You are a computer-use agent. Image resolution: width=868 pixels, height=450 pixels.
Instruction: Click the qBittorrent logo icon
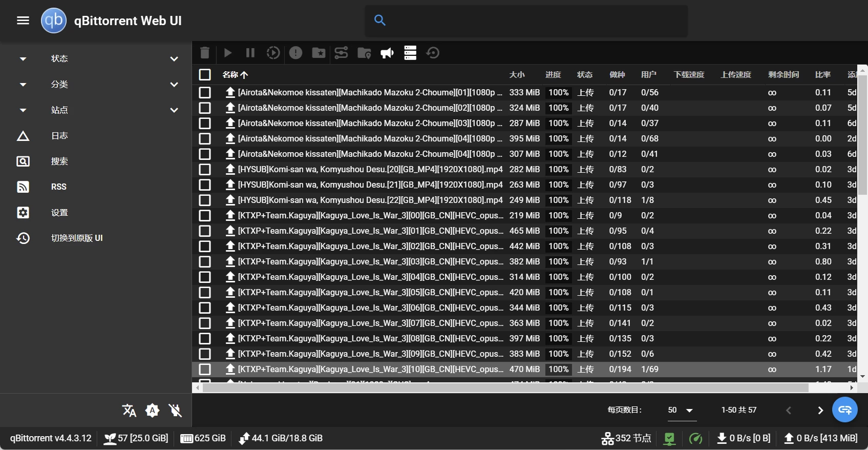[54, 21]
